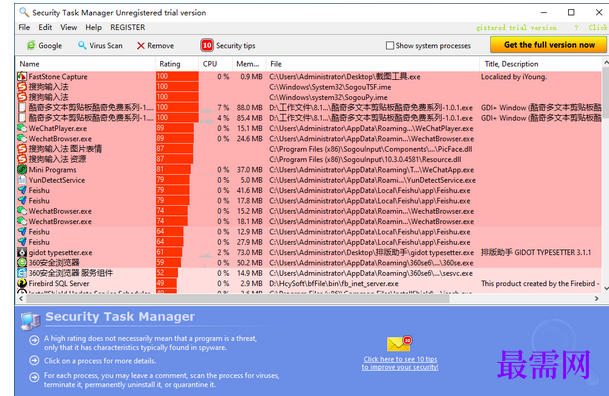The height and width of the screenshot is (396, 609).
Task: Click the Remove toolbar button
Action: coord(155,45)
